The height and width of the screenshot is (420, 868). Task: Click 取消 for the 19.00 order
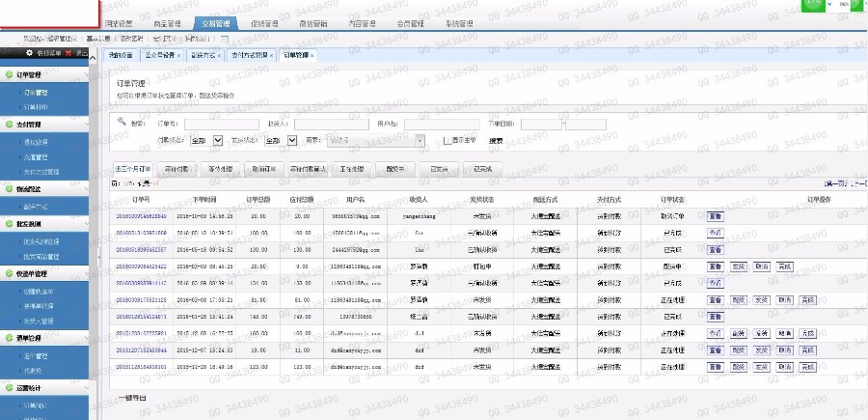(x=784, y=350)
